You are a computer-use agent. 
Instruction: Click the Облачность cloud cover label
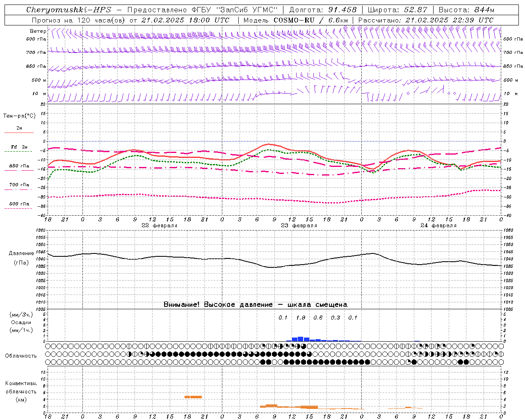tap(21, 356)
